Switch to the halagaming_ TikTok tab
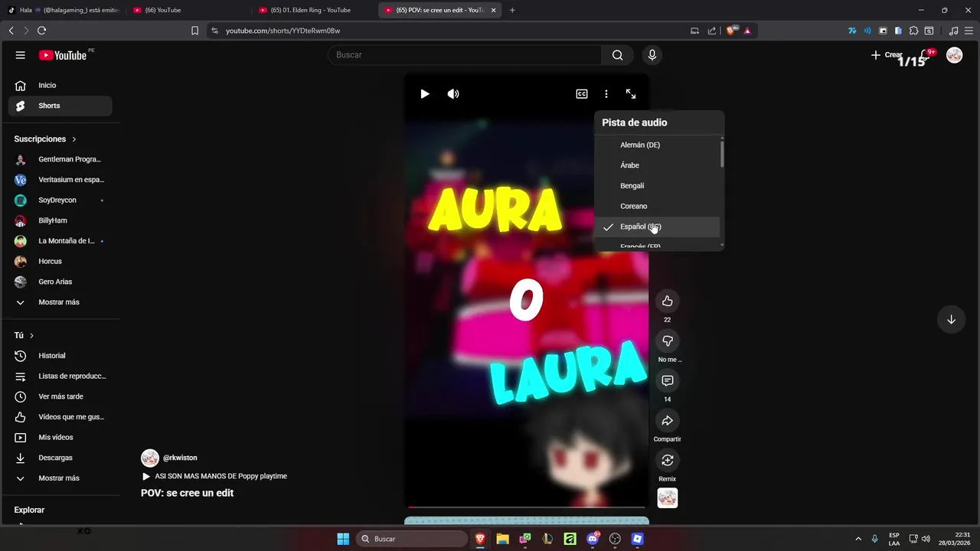The height and width of the screenshot is (551, 980). point(64,10)
